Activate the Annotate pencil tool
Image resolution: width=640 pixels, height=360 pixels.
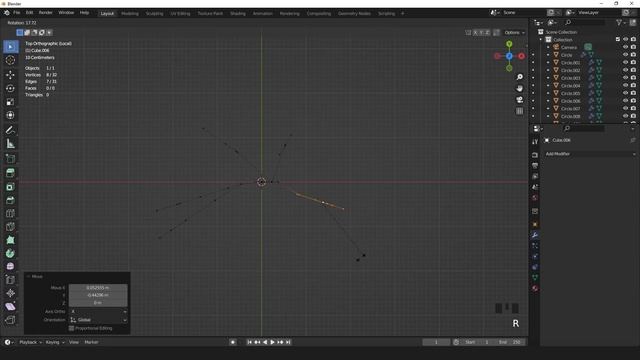pos(10,130)
